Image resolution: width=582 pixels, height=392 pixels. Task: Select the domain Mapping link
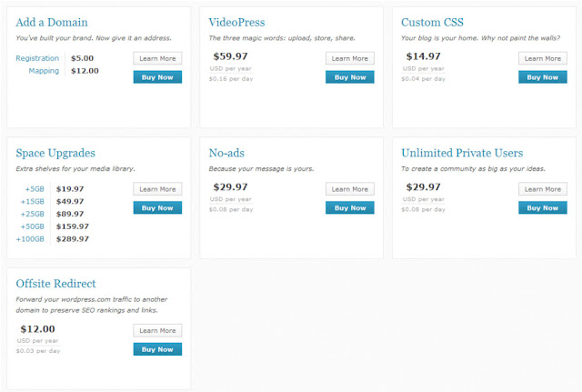[44, 70]
